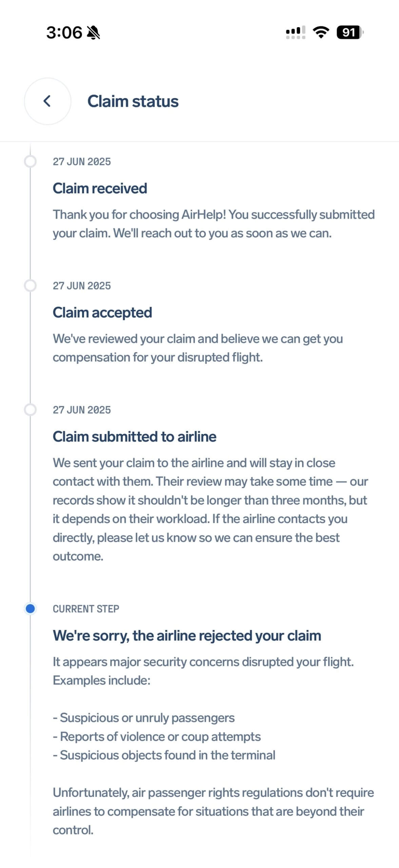
Task: Open the Claim status screen title
Action: coord(134,101)
